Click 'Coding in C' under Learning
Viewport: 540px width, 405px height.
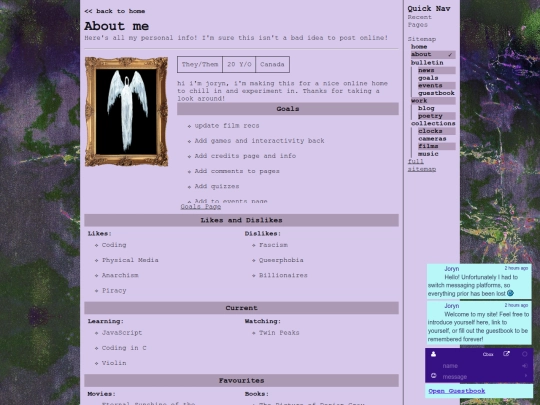point(124,348)
